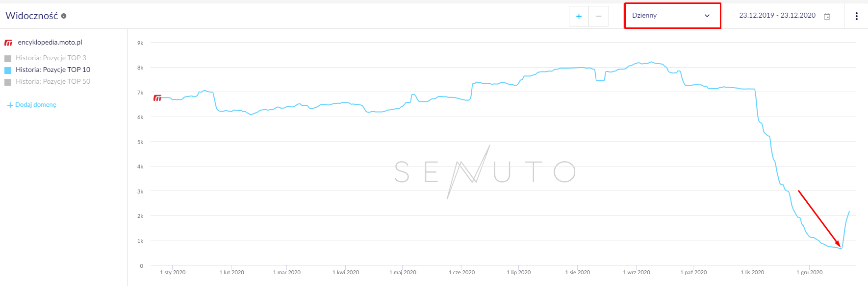Open the calendar date picker icon
868x286 pixels.
(x=827, y=16)
